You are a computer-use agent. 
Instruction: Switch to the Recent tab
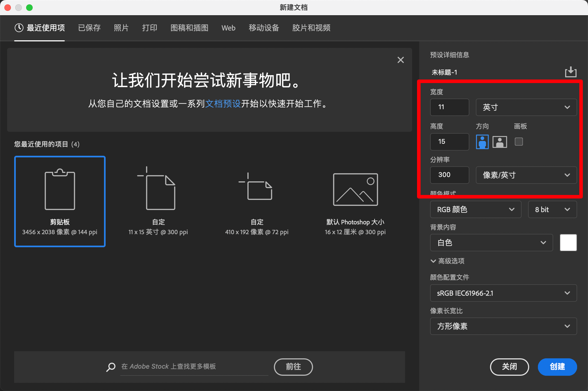pos(40,28)
